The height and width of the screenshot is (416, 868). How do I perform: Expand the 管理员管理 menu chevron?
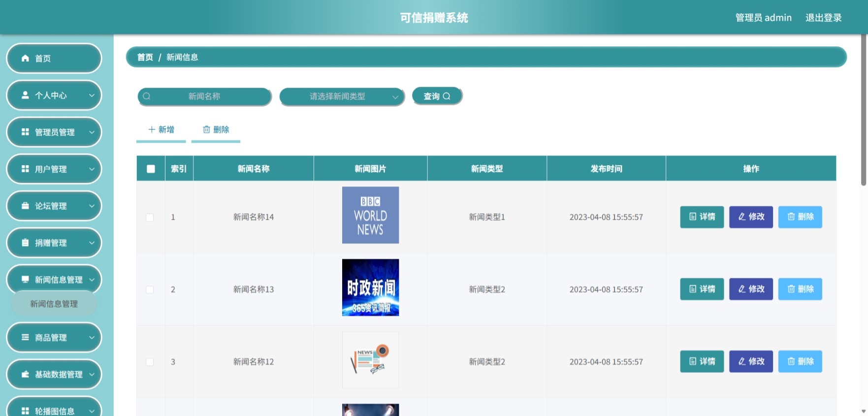tap(92, 132)
